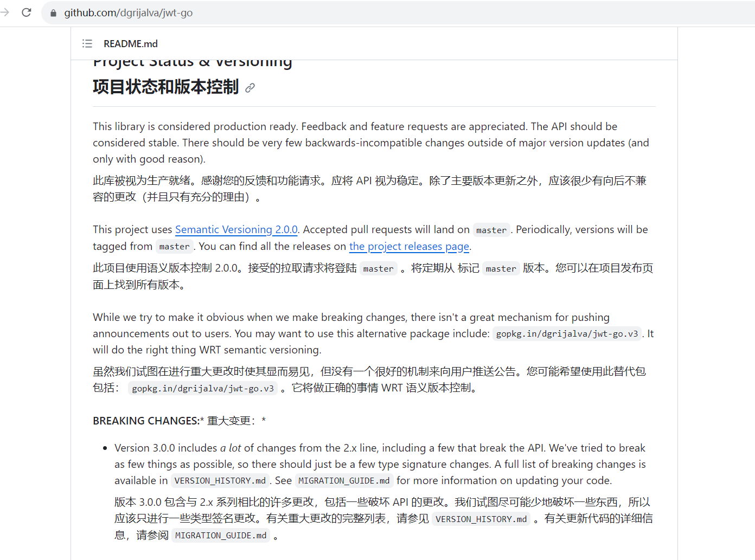Click gopkg.in/dgrijalva/jwt-go.v3 code in English paragraph
Viewport: 755px width, 560px height.
pos(567,334)
